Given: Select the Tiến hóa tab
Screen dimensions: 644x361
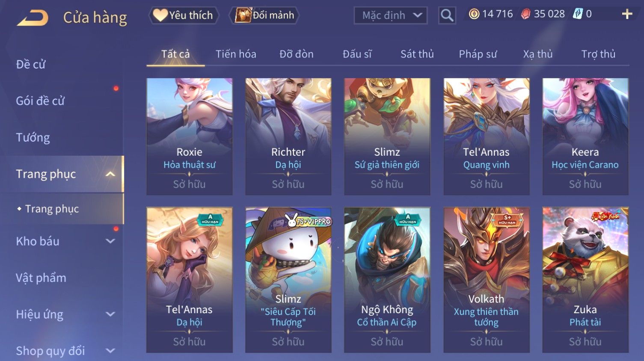Looking at the screenshot, I should (236, 54).
